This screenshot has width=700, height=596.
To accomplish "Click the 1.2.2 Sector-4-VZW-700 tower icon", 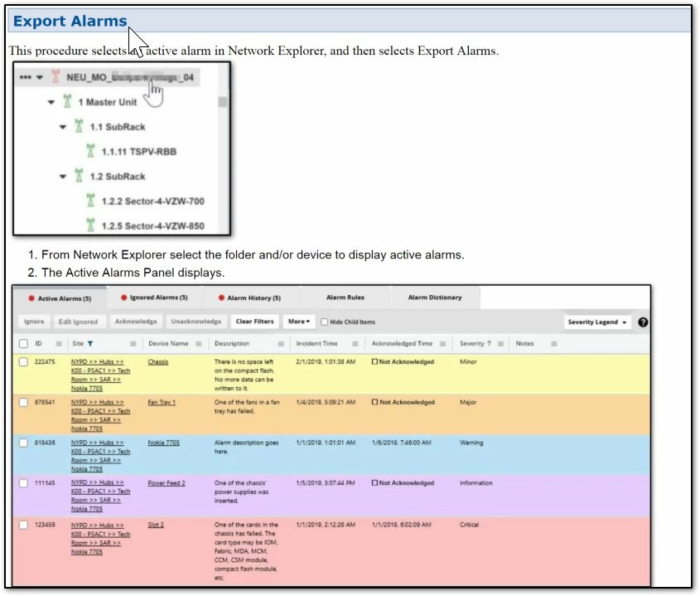I will click(90, 200).
